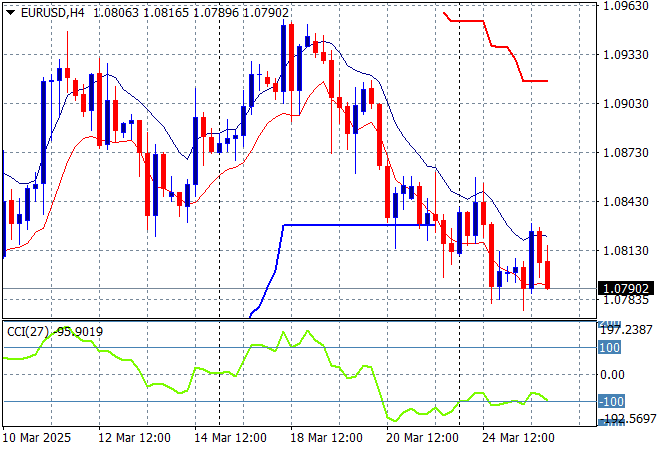Select the CCI(27) -95.9019 indicator label
The image size is (660, 450).
pyautogui.click(x=55, y=332)
